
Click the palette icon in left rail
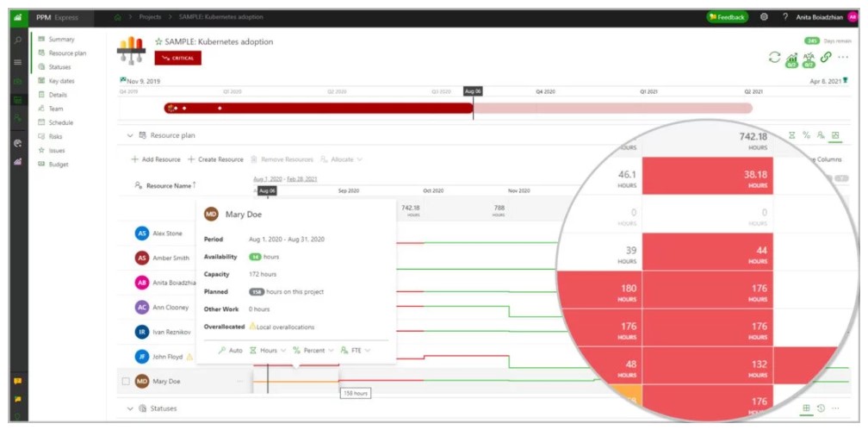18,143
